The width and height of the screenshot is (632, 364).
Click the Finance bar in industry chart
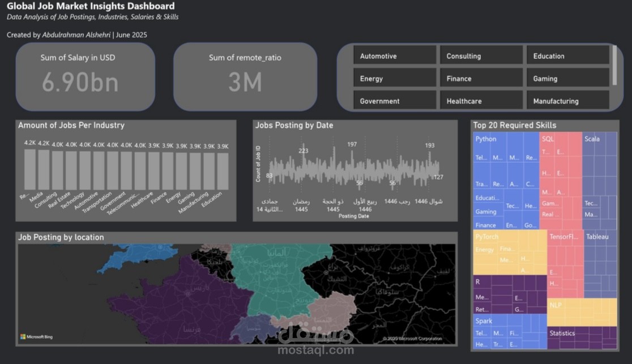click(x=168, y=171)
